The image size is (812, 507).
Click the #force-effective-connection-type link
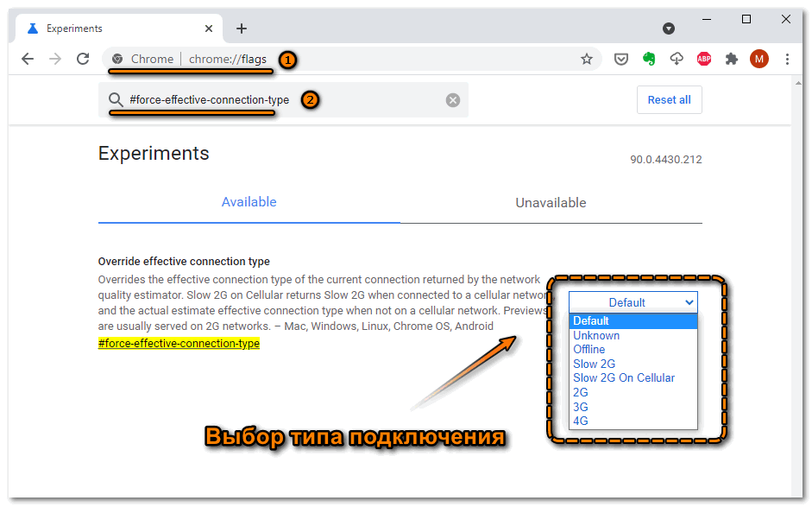(179, 344)
